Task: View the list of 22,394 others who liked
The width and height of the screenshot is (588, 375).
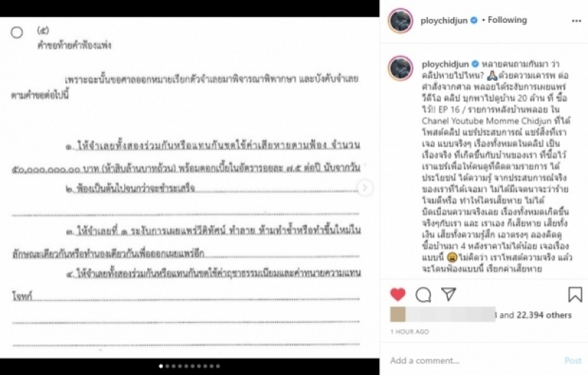Action: [544, 315]
